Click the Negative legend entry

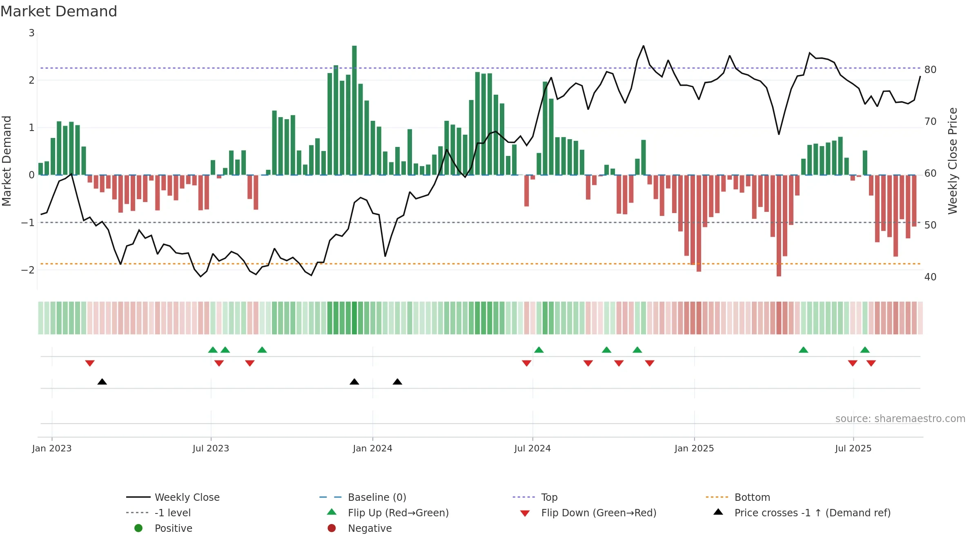(x=359, y=528)
